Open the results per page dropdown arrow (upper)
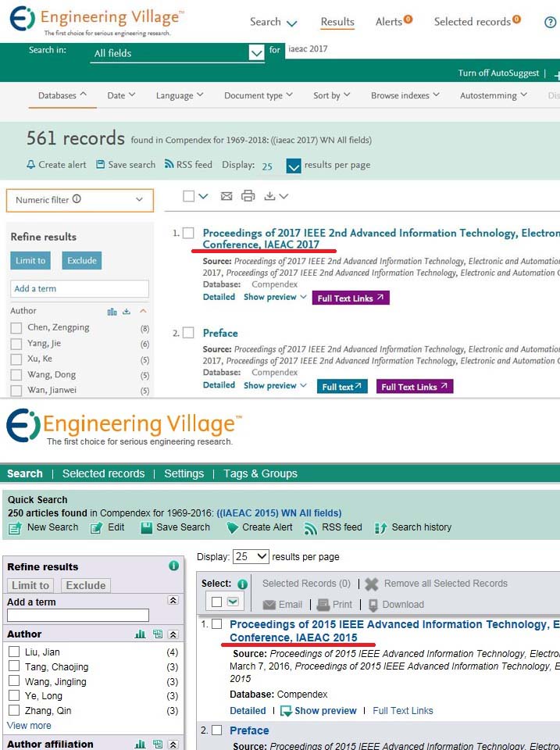The image size is (560, 750). click(293, 166)
